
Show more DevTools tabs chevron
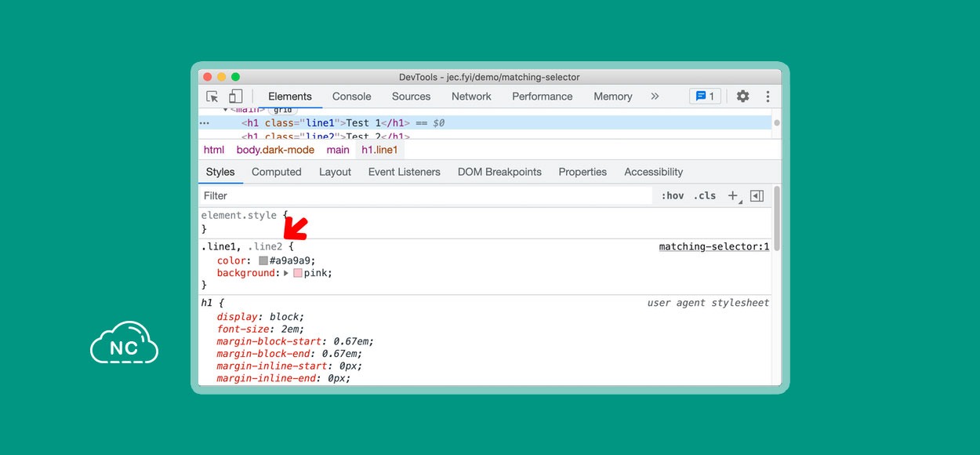click(x=655, y=96)
